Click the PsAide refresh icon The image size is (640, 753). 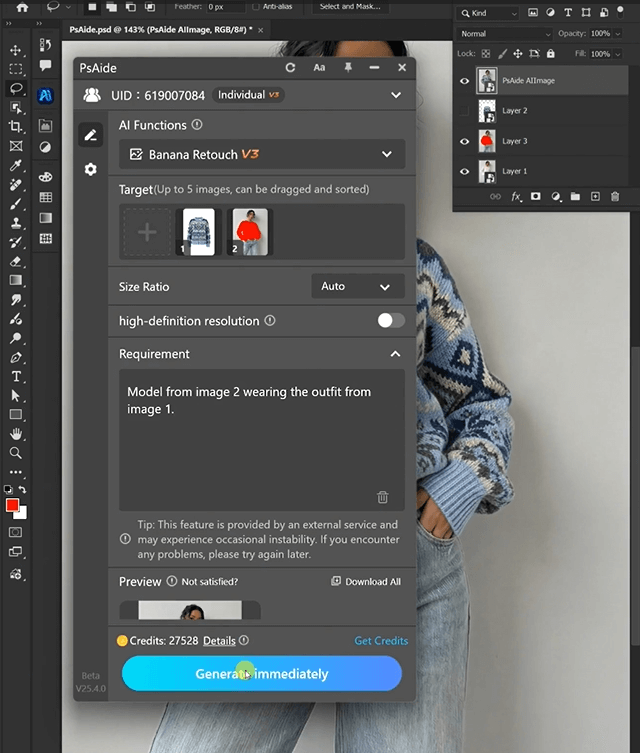pos(290,68)
